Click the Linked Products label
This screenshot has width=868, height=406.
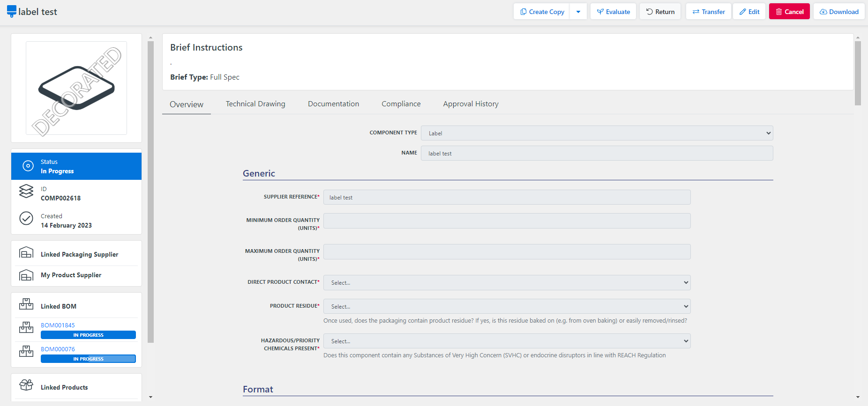[x=64, y=387]
